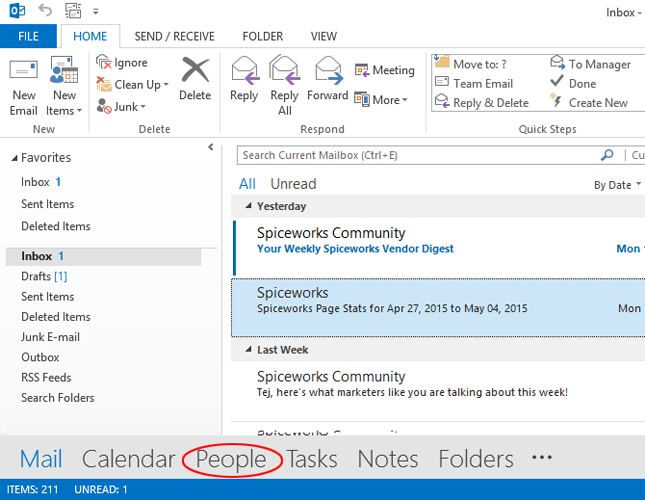Open the FILE tab
The image size is (645, 500).
tap(28, 36)
